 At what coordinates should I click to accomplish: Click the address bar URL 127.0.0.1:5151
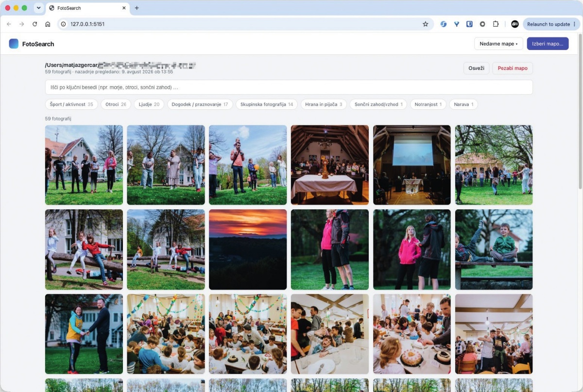(87, 24)
